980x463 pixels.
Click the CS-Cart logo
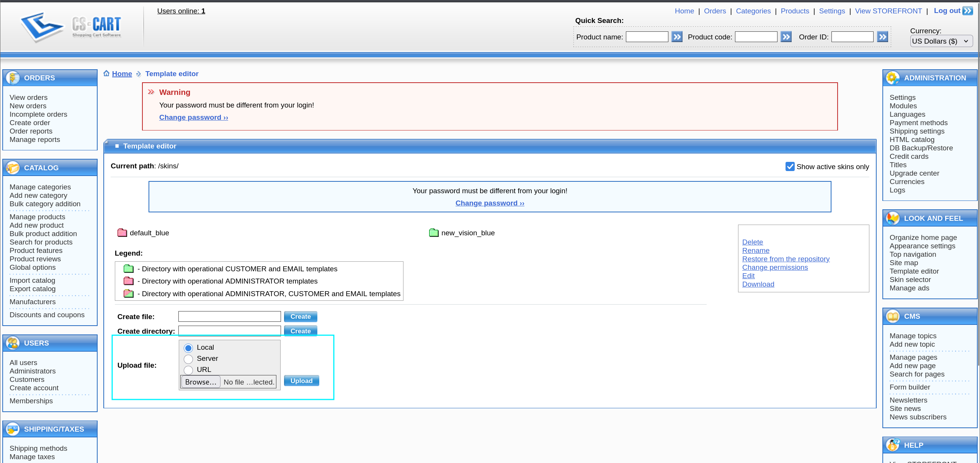pos(71,26)
